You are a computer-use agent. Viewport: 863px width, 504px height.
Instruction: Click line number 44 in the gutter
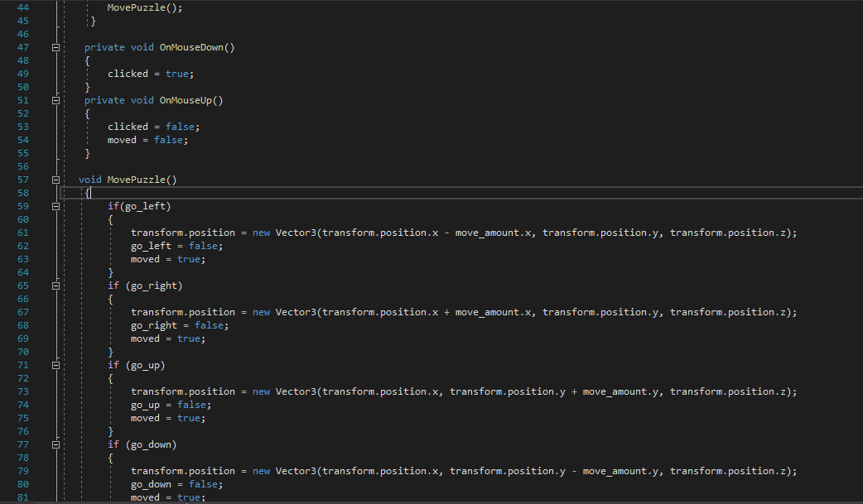22,7
